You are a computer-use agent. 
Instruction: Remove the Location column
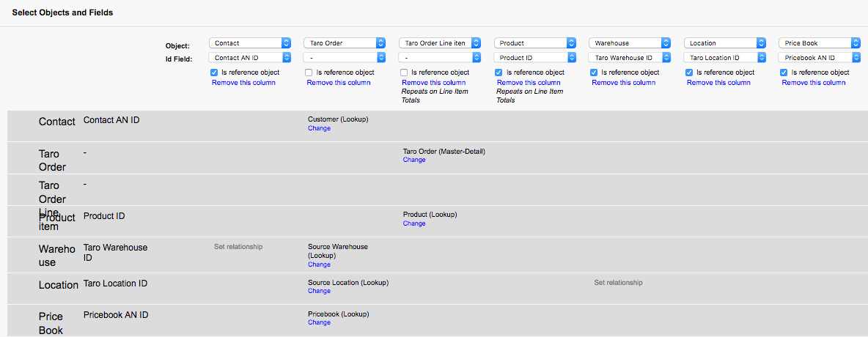point(718,83)
